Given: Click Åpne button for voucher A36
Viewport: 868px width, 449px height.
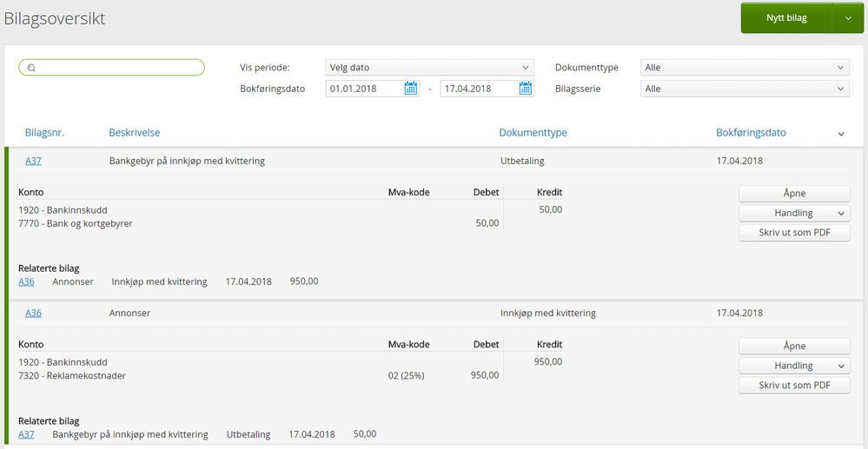Looking at the screenshot, I should [x=794, y=346].
